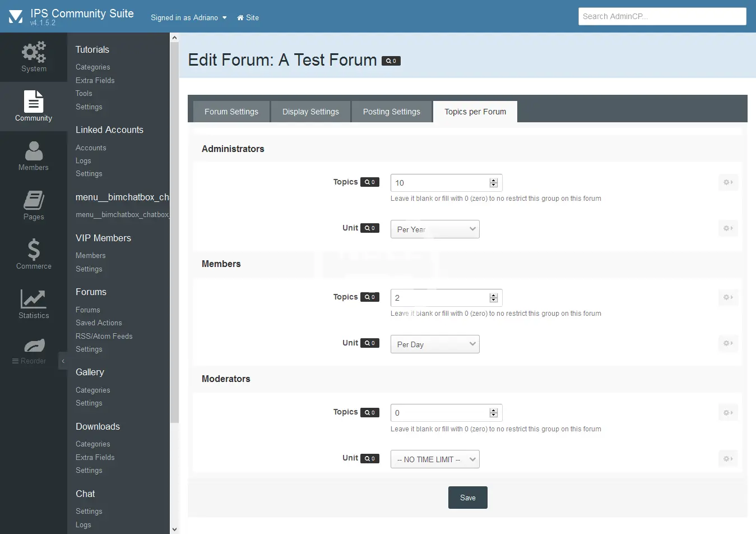Click the gear icon beside Administrators Topics
The height and width of the screenshot is (534, 756).
(727, 182)
